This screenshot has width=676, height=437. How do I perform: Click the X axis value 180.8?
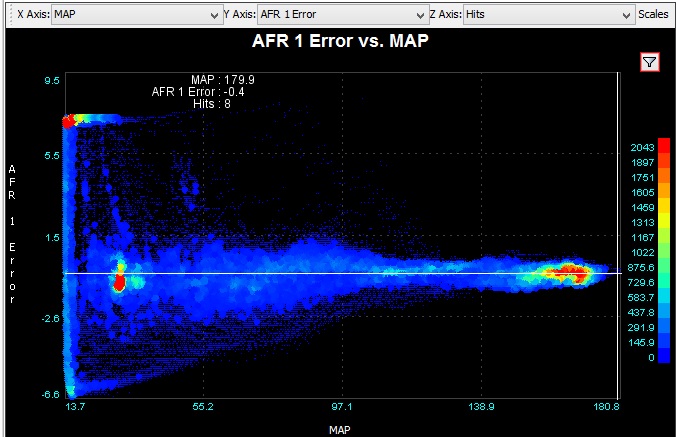[x=607, y=406]
